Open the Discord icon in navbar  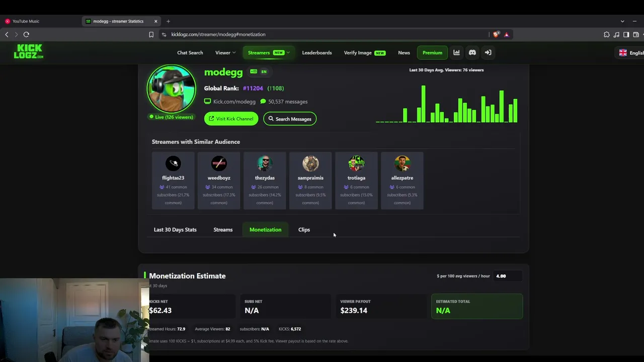click(472, 52)
